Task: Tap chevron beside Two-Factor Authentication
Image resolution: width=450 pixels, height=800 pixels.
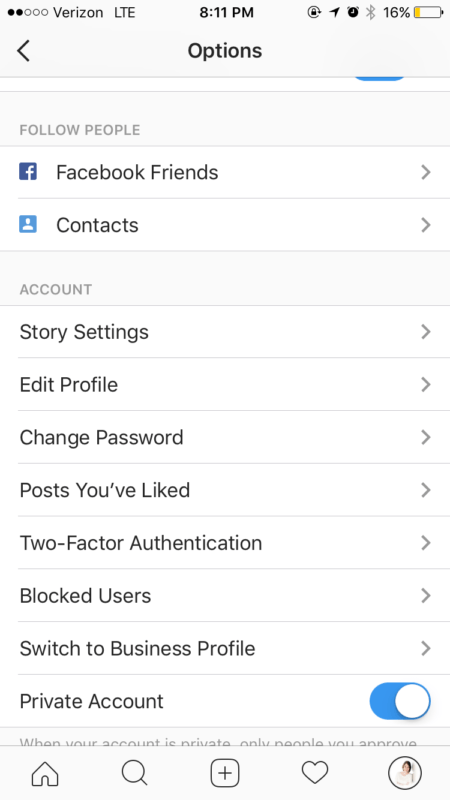Action: [x=426, y=543]
